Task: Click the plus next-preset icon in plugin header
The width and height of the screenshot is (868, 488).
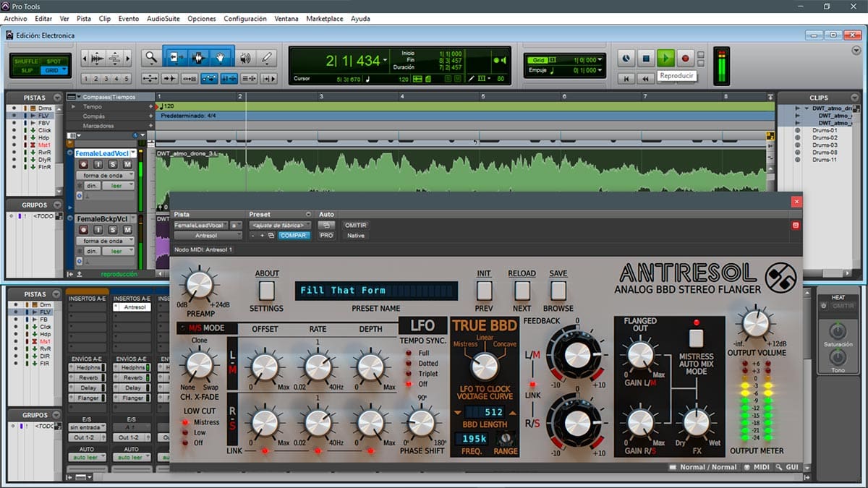Action: [x=262, y=236]
